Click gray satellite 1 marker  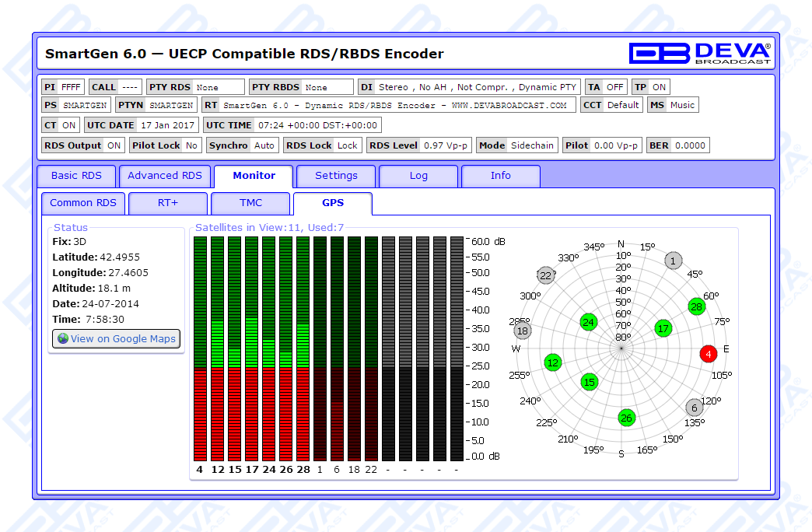[x=673, y=261]
